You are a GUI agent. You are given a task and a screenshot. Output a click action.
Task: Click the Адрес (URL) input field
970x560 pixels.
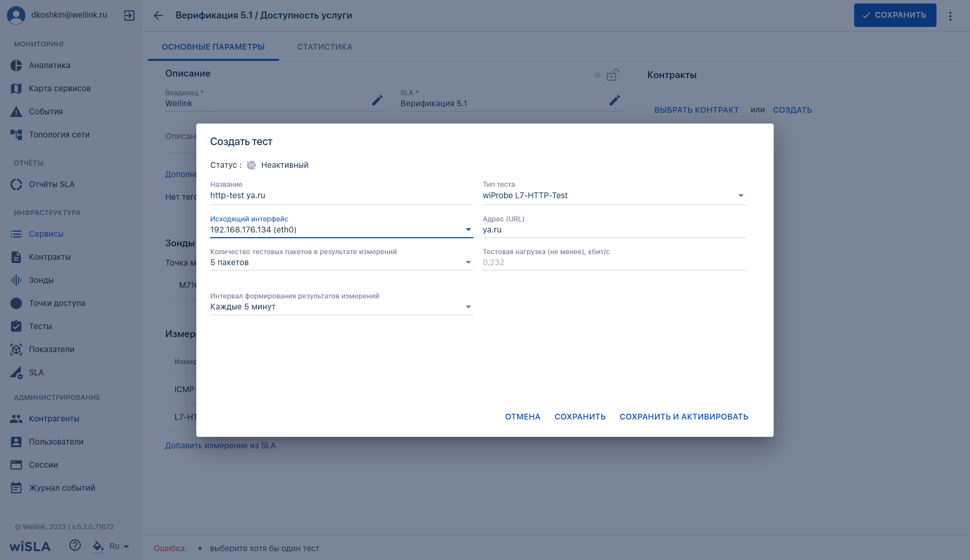(614, 230)
